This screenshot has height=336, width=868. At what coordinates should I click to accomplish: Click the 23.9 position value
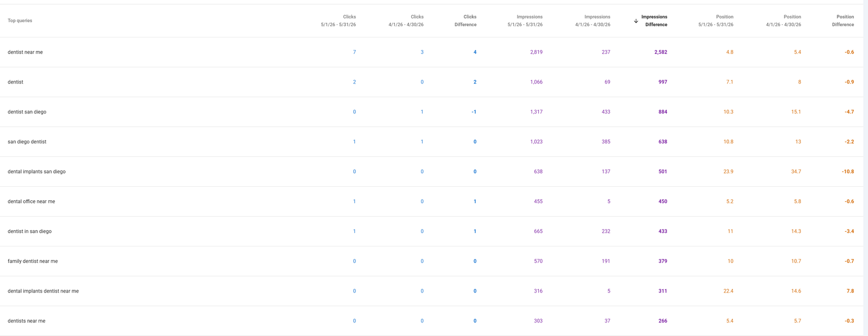728,172
